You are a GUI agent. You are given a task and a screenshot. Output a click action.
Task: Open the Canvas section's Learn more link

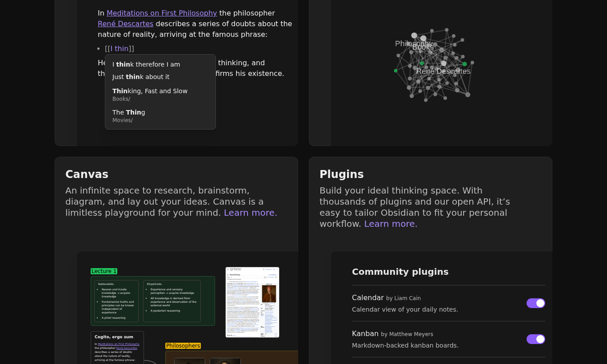pos(251,213)
